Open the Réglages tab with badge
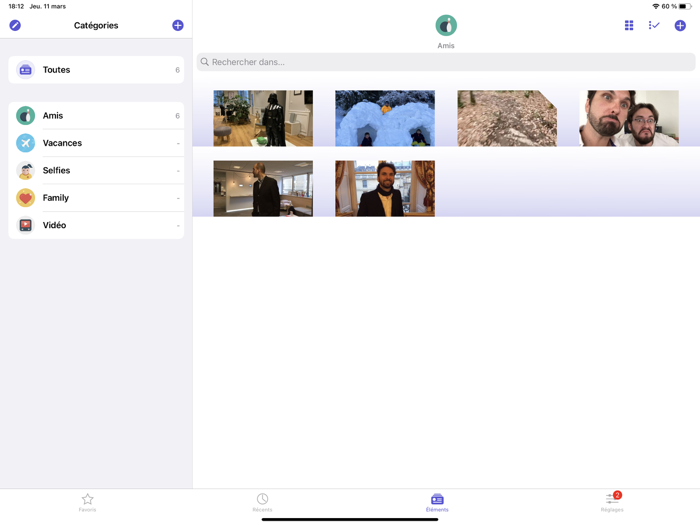Image resolution: width=700 pixels, height=525 pixels. coord(612,503)
